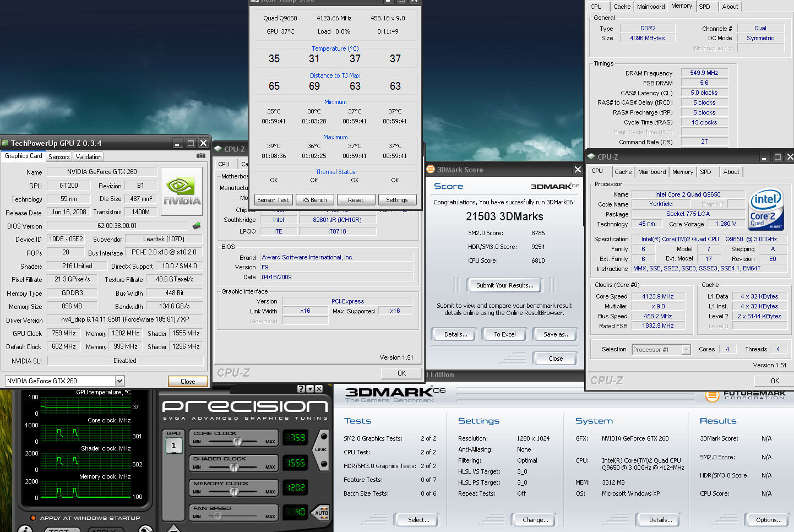The height and width of the screenshot is (532, 794).
Task: Click Close button in 3DMark Score window
Action: click(556, 359)
